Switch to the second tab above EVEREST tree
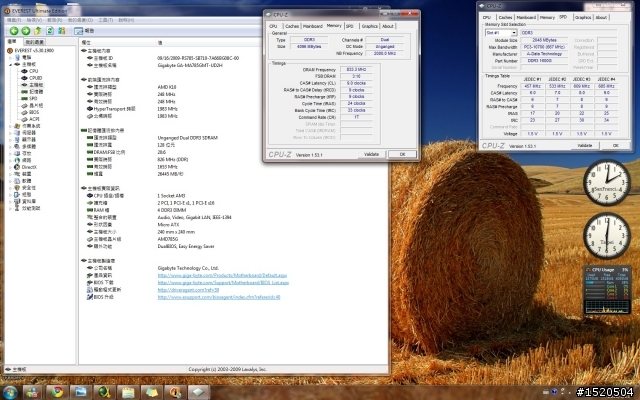 coord(34,42)
